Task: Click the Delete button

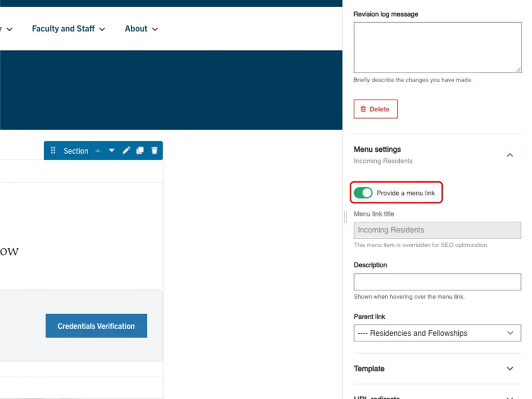Action: [376, 109]
